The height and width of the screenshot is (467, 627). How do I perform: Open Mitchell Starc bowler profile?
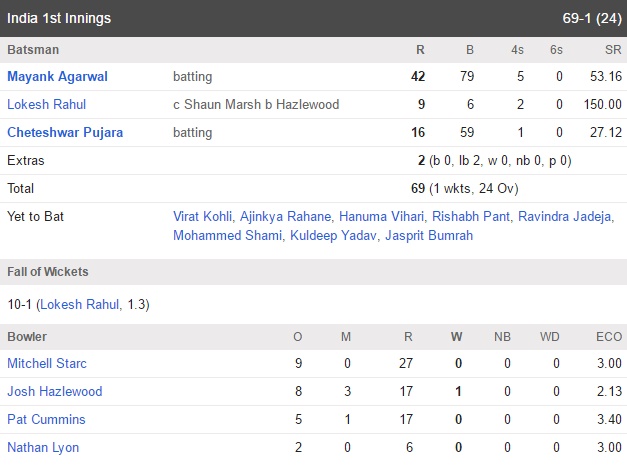coord(47,363)
